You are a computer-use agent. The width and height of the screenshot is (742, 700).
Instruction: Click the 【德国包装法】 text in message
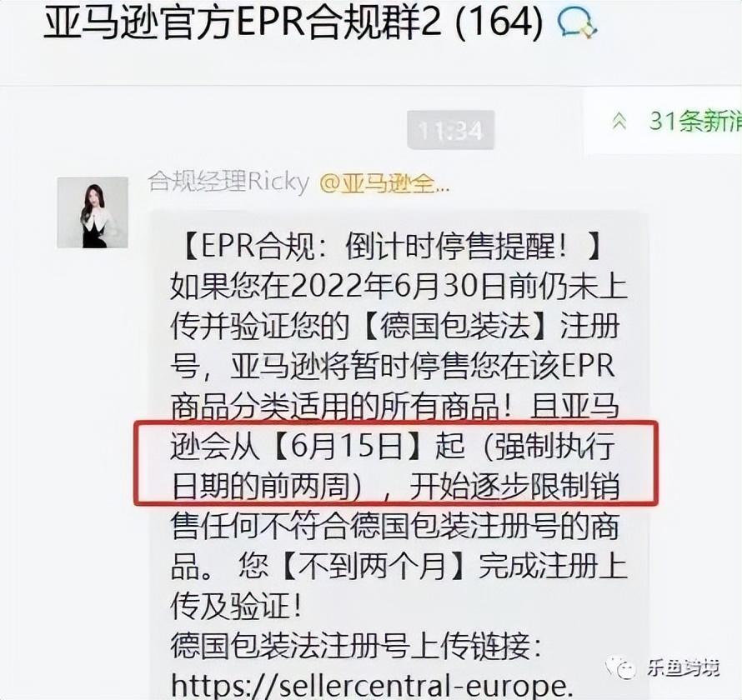[454, 327]
